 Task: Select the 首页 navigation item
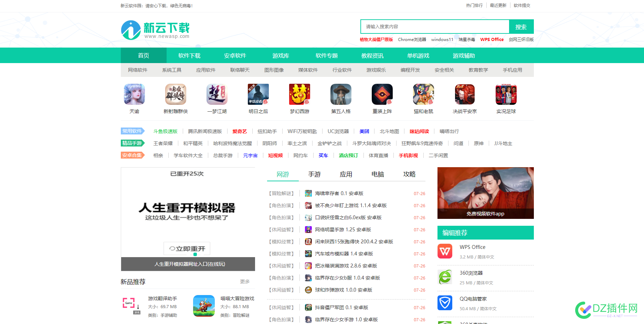(144, 55)
